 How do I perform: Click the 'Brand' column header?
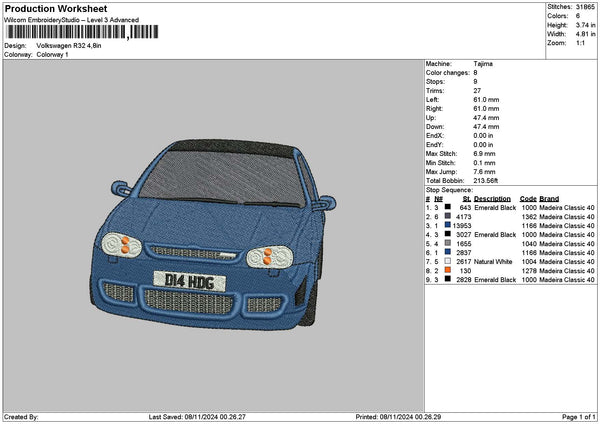pos(549,199)
